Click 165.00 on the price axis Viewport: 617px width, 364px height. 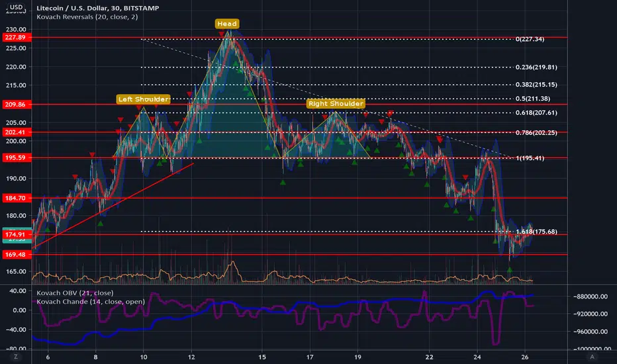[x=16, y=271]
